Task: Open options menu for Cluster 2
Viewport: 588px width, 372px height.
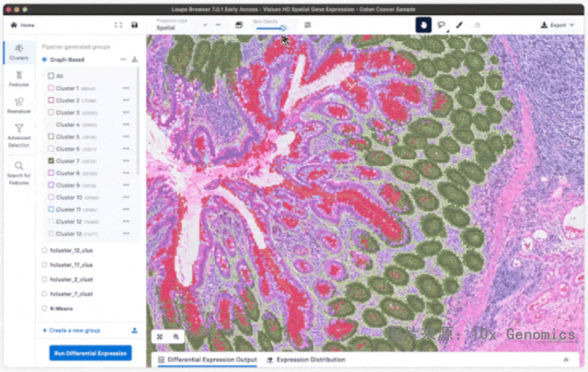Action: [126, 100]
